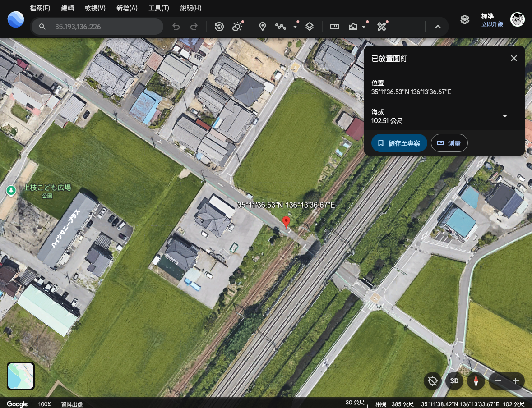532x408 pixels.
Task: Zoom in with the plus button
Action: 516,381
